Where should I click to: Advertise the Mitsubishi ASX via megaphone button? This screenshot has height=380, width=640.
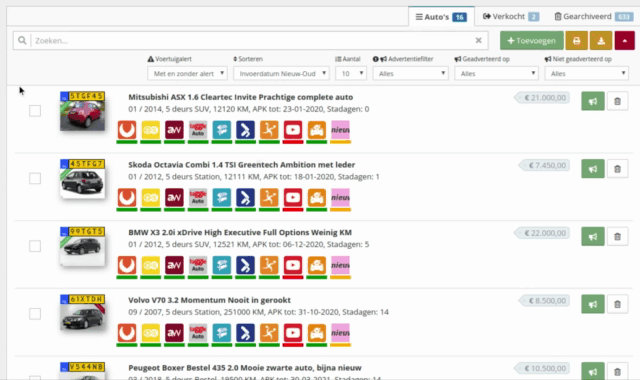pos(593,101)
